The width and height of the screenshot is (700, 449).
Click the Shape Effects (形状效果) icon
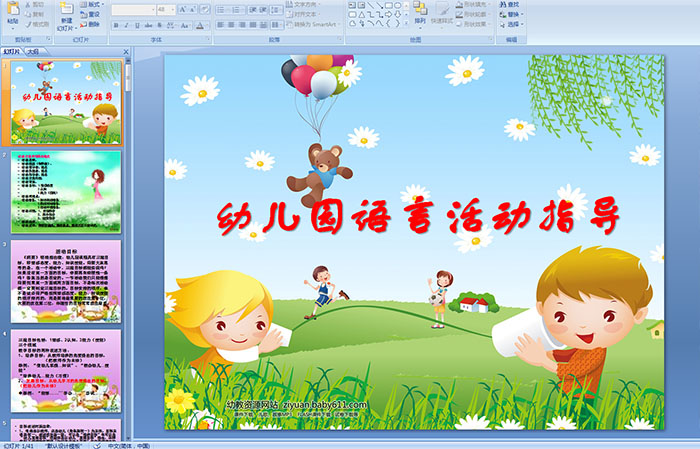(459, 24)
